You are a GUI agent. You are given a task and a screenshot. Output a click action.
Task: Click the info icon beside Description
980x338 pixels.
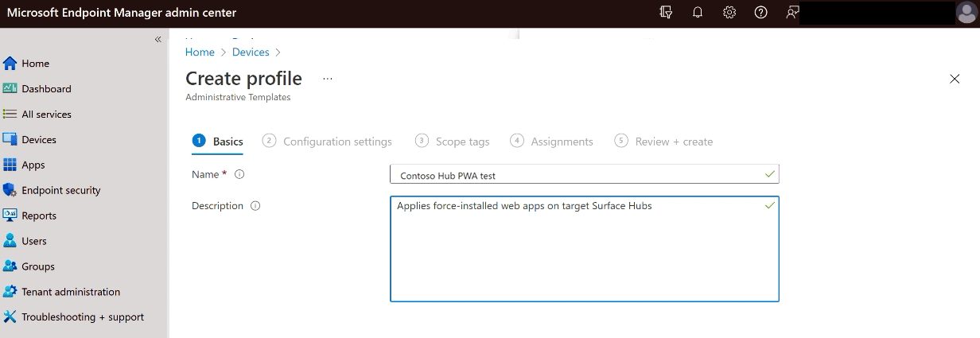255,206
